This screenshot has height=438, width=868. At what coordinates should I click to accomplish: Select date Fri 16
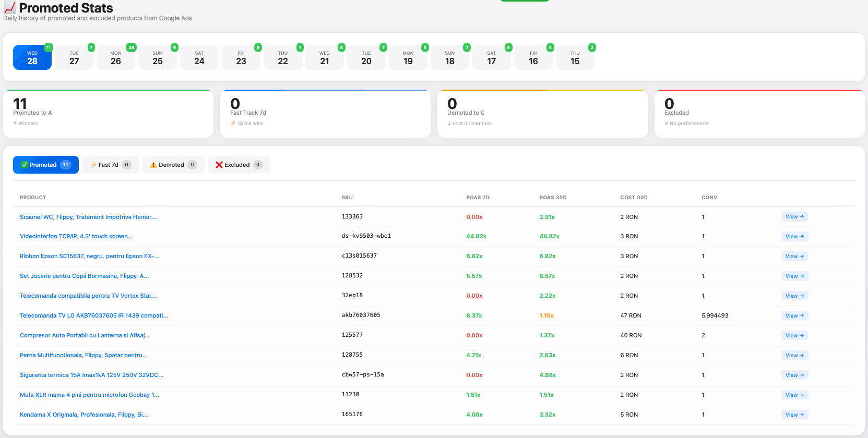coord(533,57)
